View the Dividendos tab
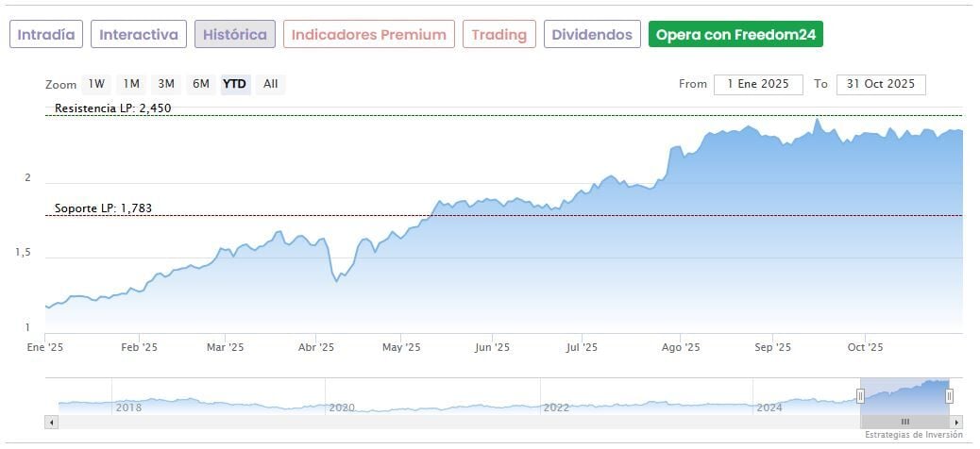Viewport: 980px width, 449px height. tap(592, 35)
